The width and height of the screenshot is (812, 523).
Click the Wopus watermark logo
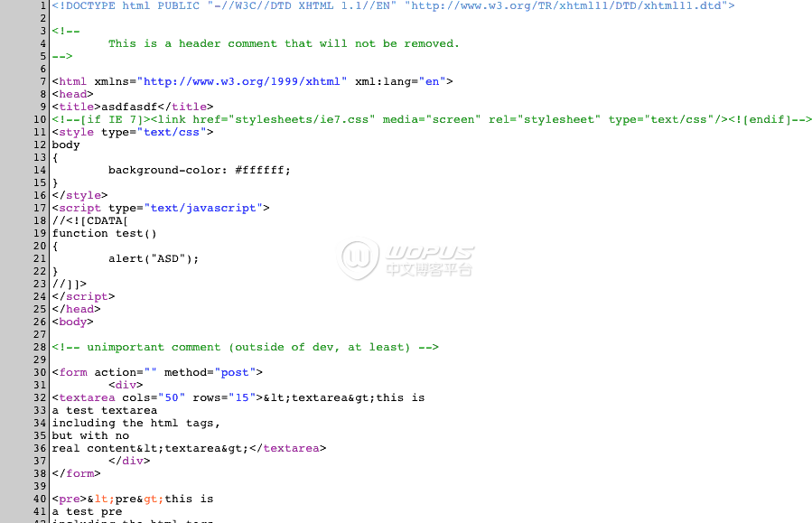[x=405, y=258]
